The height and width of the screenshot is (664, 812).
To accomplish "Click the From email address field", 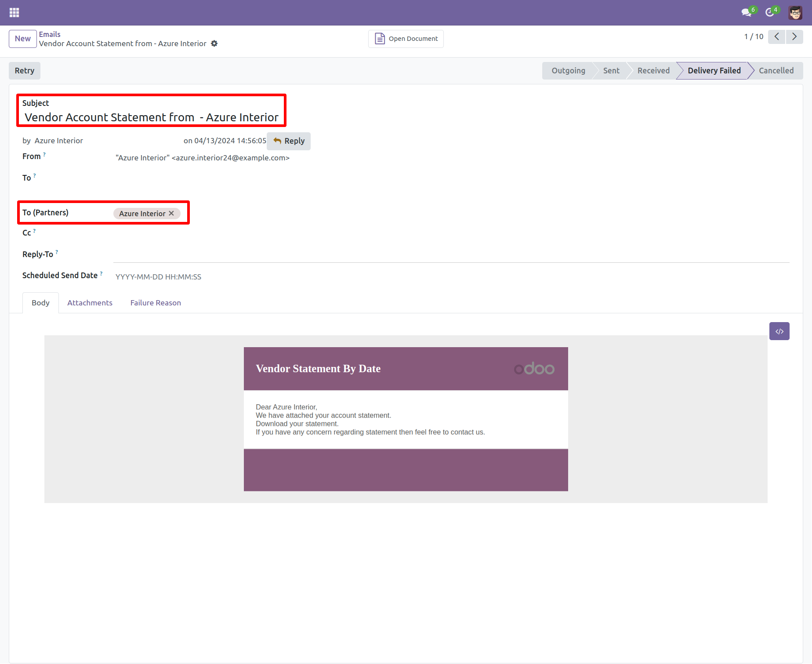I will [203, 158].
